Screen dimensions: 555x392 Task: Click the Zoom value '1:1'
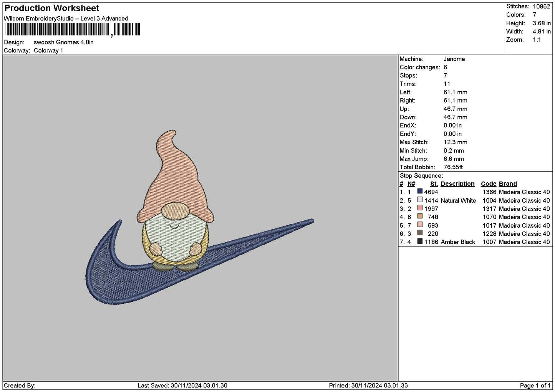(x=537, y=40)
